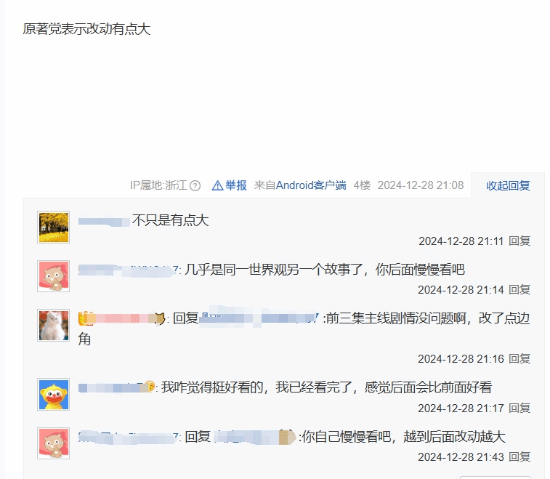Reply to the 21:43 comment
This screenshot has height=479, width=550.
click(x=519, y=457)
